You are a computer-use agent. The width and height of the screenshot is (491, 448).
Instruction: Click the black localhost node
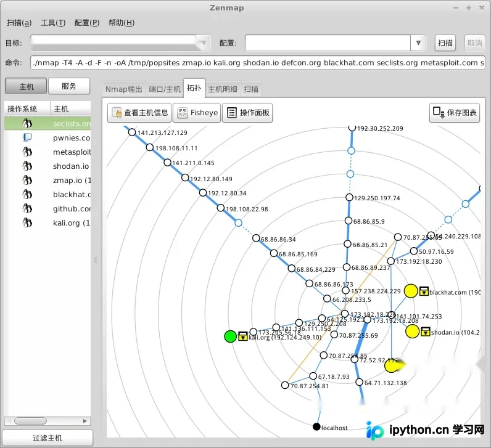(316, 426)
